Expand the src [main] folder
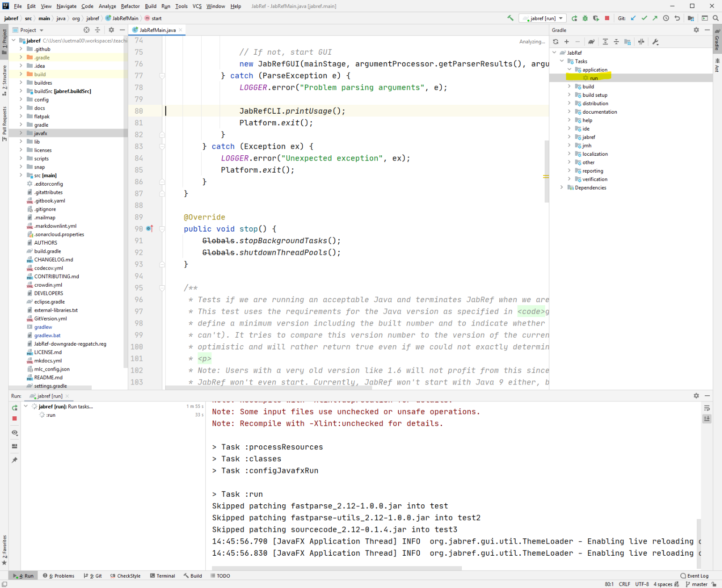The image size is (722, 588). (21, 175)
